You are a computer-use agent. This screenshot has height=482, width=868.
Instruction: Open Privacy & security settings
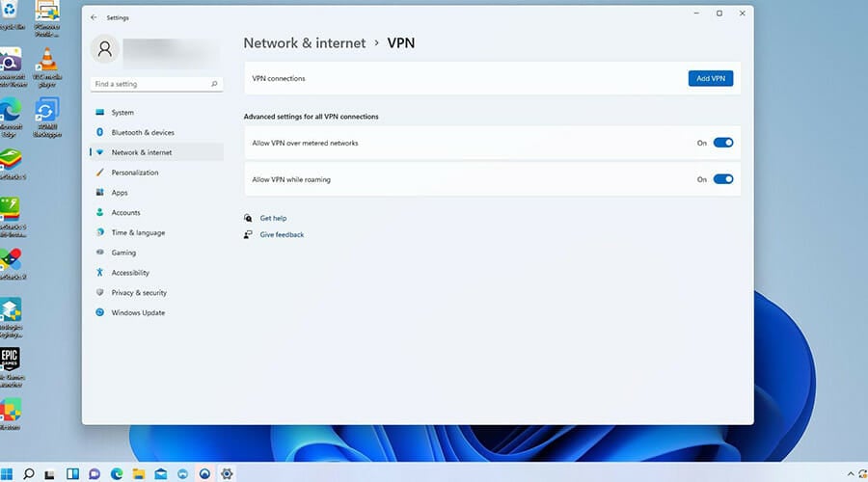pyautogui.click(x=156, y=292)
